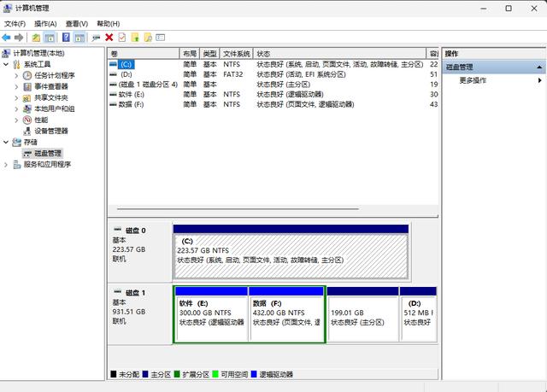Image resolution: width=547 pixels, height=392 pixels.
Task: Maximize the Computer Management window
Action: pos(509,9)
